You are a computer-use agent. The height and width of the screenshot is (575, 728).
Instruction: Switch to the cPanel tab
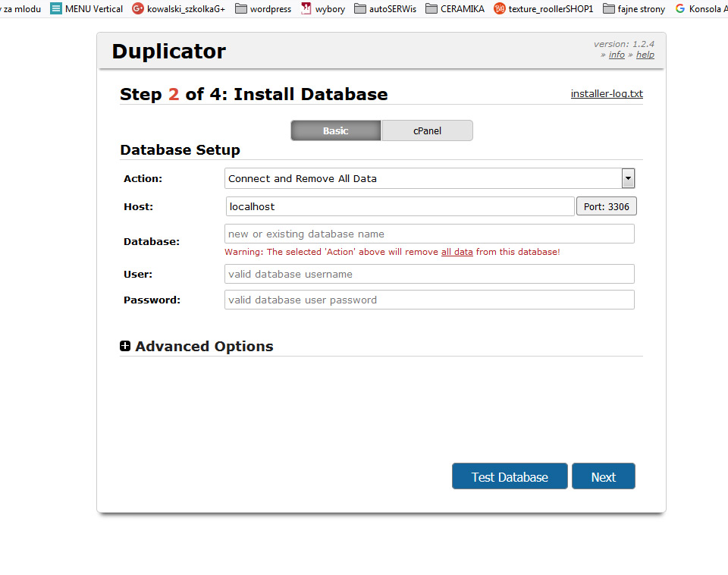(x=427, y=130)
